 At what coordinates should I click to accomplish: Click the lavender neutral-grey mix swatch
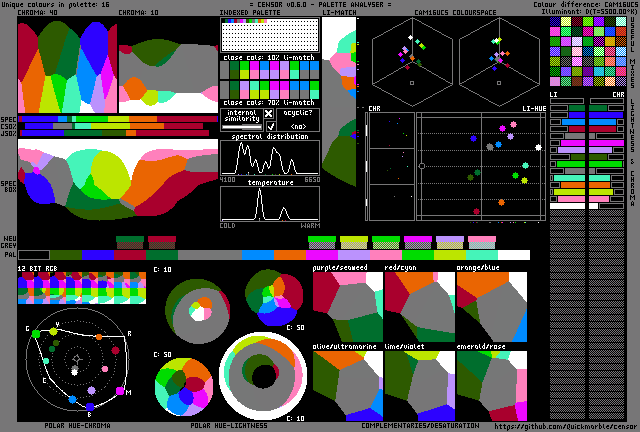[450, 243]
